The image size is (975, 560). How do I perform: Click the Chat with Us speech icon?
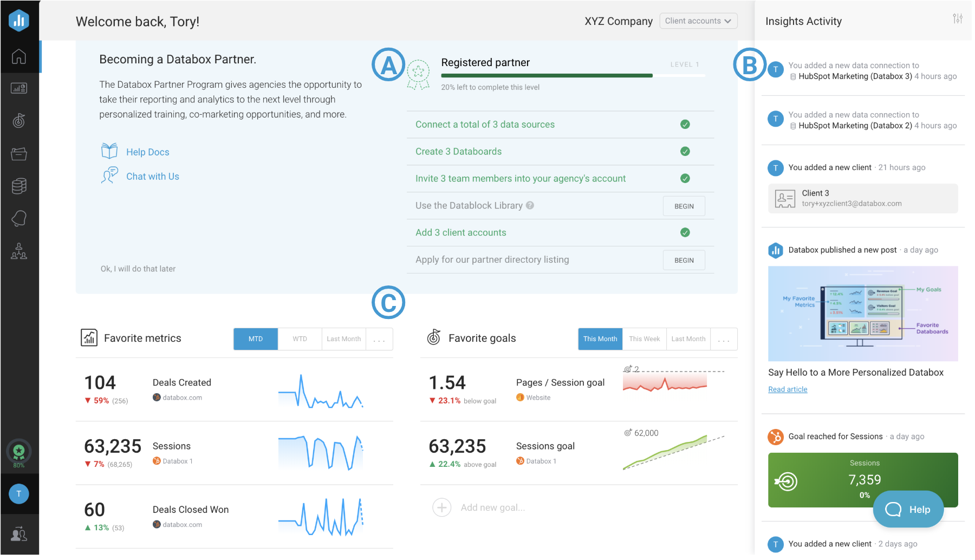pos(109,175)
